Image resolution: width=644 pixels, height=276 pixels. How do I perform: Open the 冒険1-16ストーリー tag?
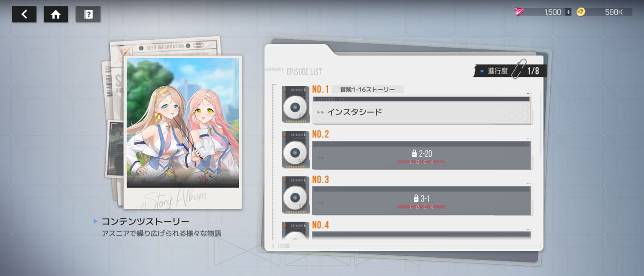pyautogui.click(x=368, y=90)
